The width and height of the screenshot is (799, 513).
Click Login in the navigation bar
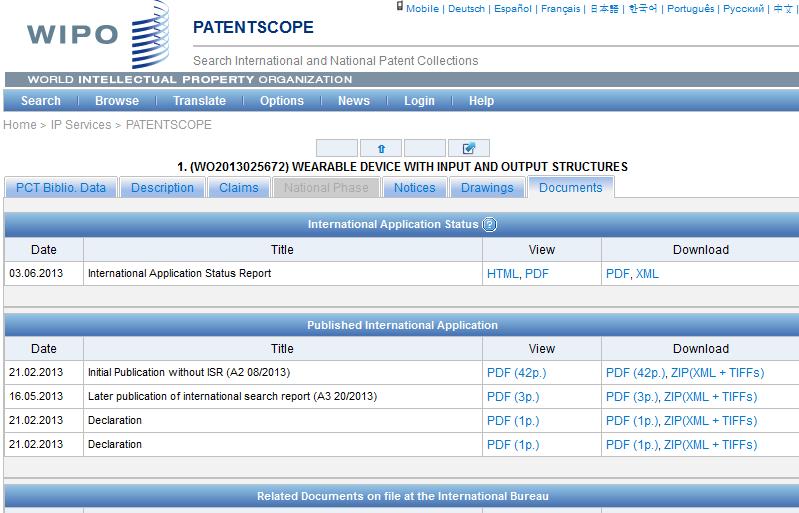[x=419, y=101]
